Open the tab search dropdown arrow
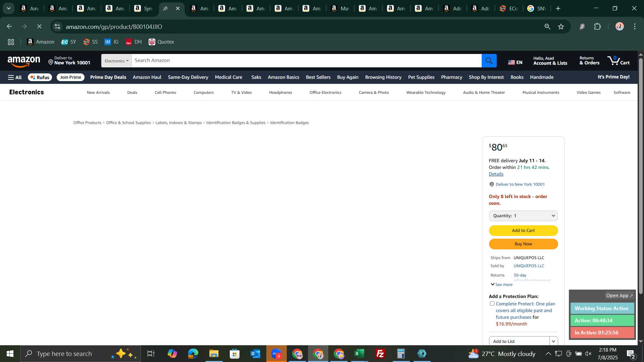 coord(9,9)
